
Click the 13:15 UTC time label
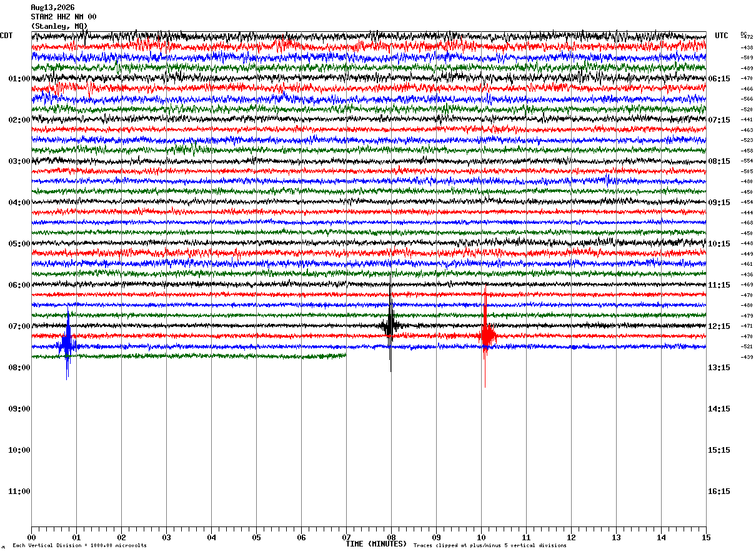720,368
